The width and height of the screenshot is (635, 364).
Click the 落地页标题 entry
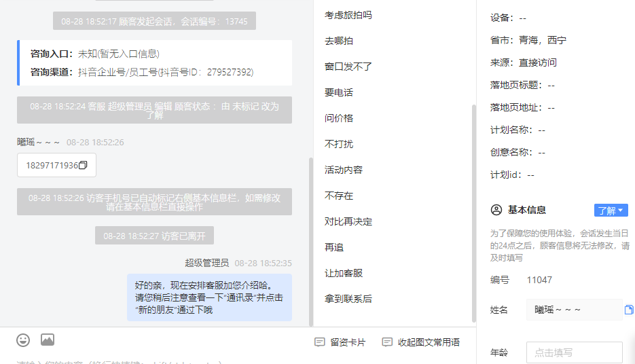pos(522,85)
